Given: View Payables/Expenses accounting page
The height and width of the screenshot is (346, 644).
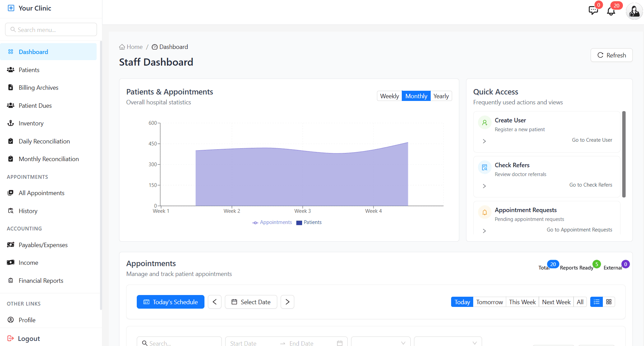Looking at the screenshot, I should (x=43, y=245).
